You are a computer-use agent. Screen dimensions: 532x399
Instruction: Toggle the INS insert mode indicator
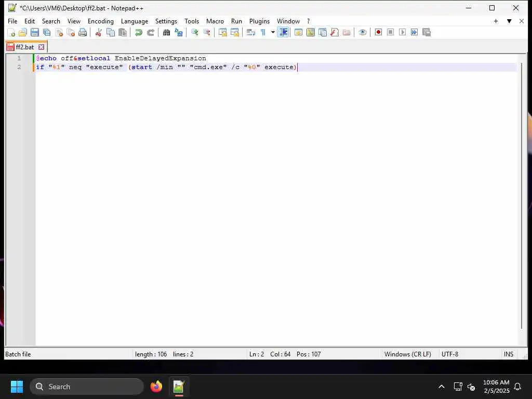508,354
